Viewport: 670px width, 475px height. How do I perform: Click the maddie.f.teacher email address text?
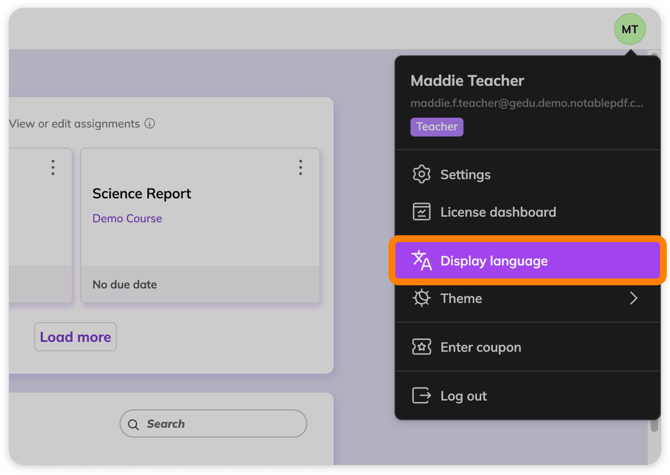click(526, 103)
